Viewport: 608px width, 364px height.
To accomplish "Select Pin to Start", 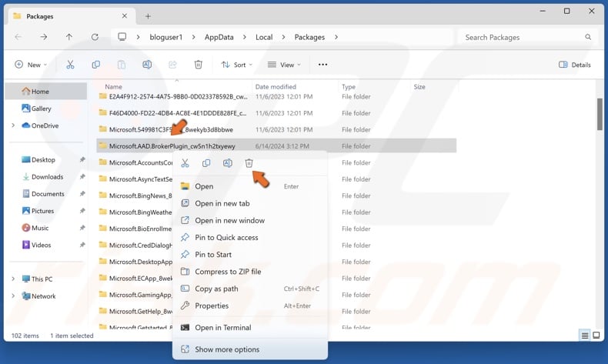I will [x=249, y=255].
